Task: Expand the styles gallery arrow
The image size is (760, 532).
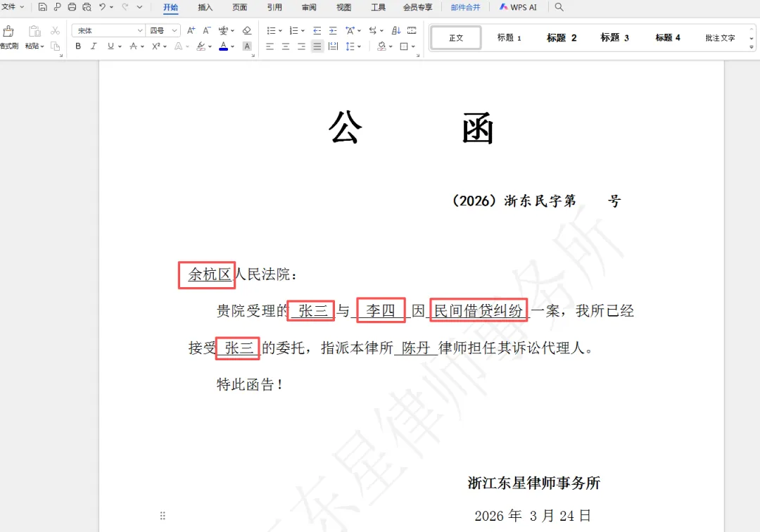Action: click(752, 47)
